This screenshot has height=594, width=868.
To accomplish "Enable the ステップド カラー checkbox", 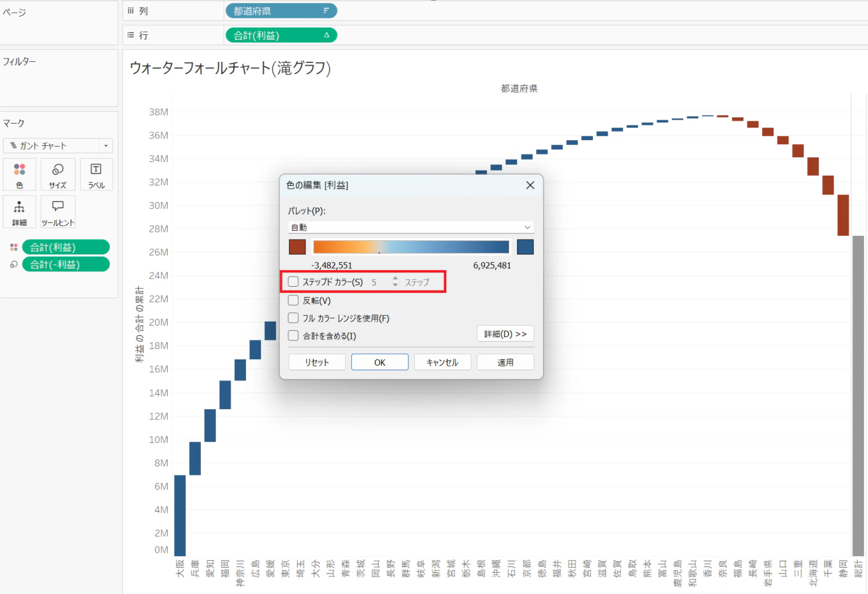I will pyautogui.click(x=294, y=282).
